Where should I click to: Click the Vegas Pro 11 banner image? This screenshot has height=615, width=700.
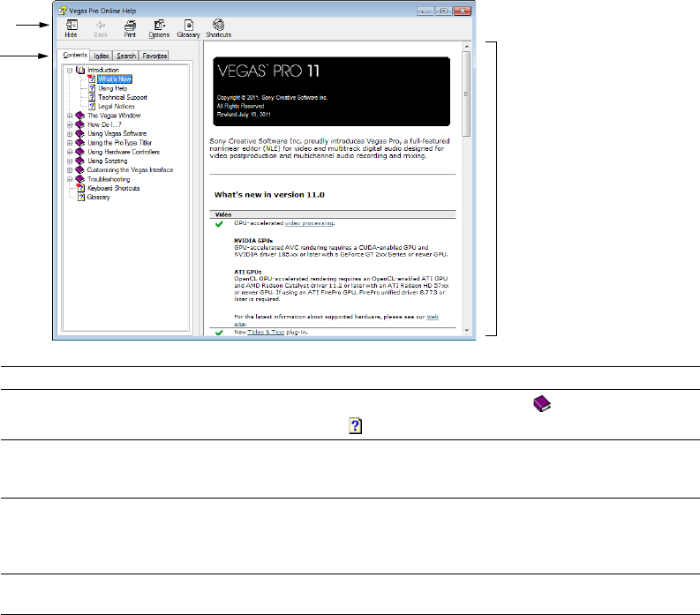[332, 92]
